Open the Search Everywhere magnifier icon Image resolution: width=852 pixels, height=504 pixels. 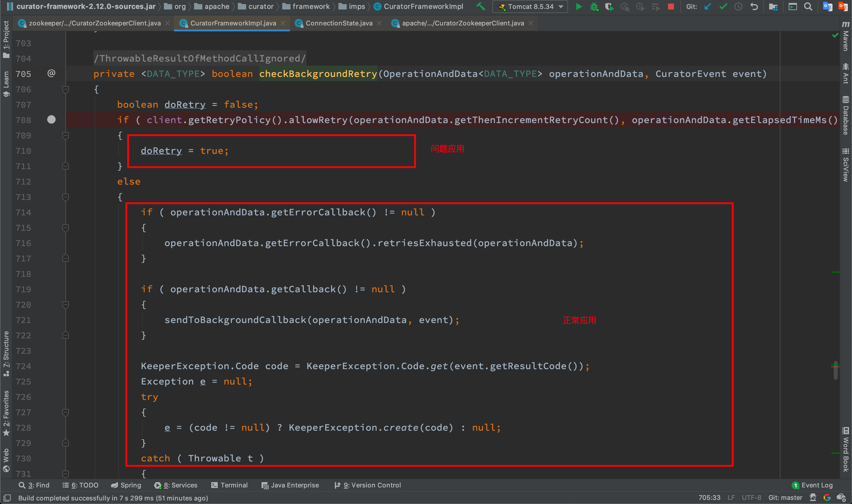coord(808,7)
